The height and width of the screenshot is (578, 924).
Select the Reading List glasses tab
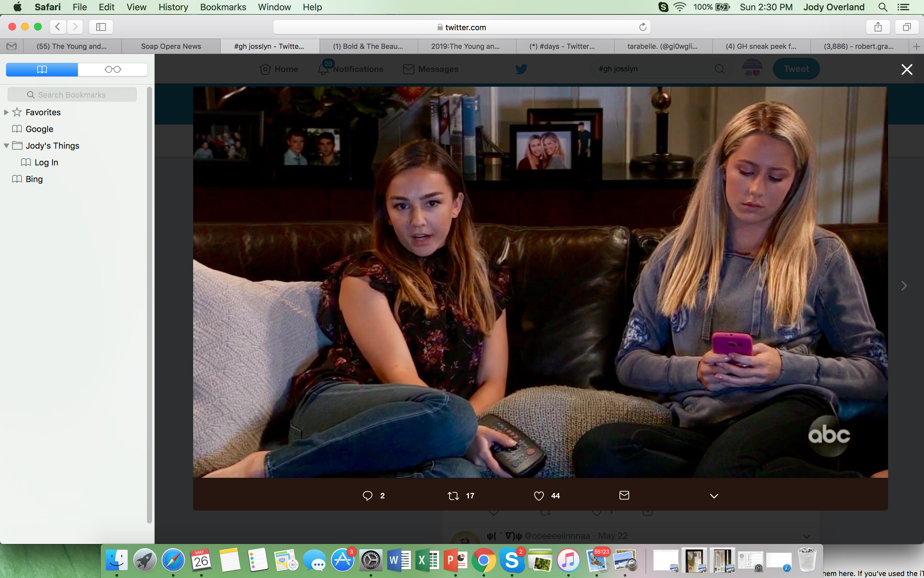click(x=113, y=69)
